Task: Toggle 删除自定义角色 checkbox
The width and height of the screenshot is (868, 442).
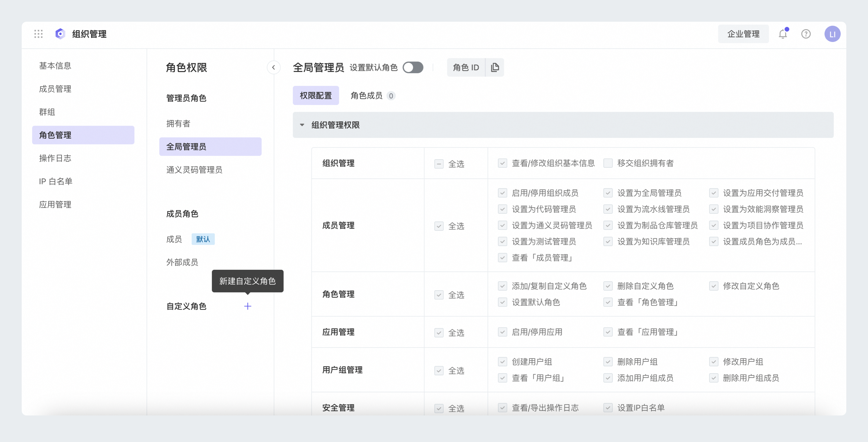Action: point(608,286)
